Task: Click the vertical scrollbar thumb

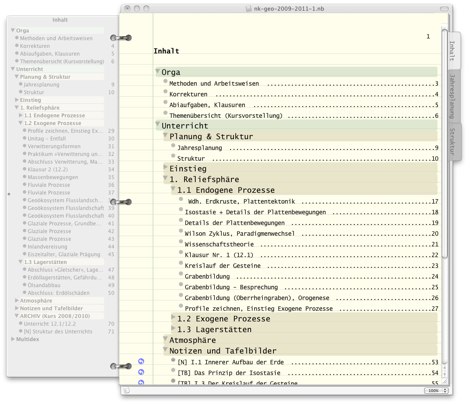Action: click(x=445, y=143)
